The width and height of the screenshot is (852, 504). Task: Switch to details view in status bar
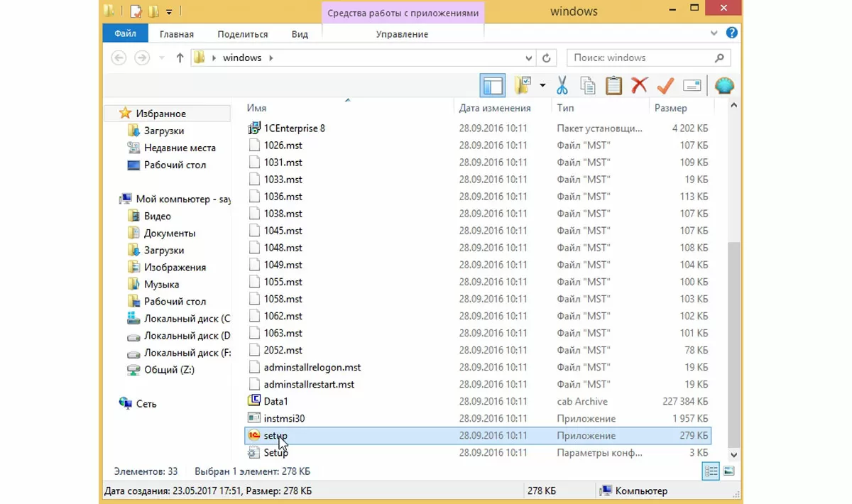(711, 471)
